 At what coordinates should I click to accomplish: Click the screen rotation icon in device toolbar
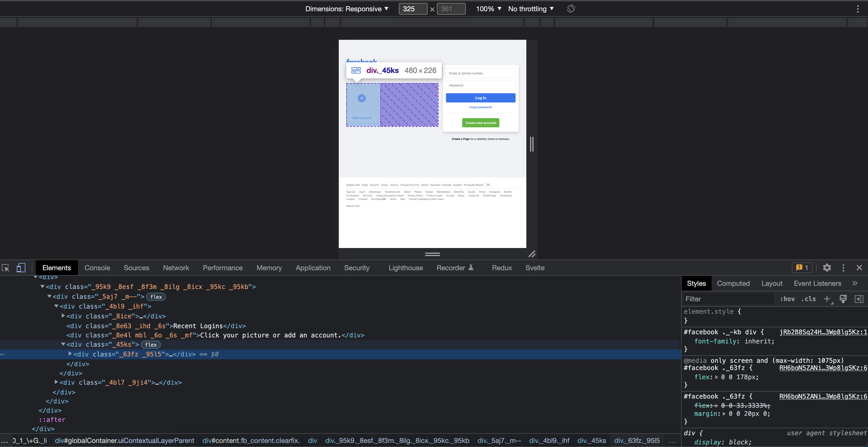point(571,8)
